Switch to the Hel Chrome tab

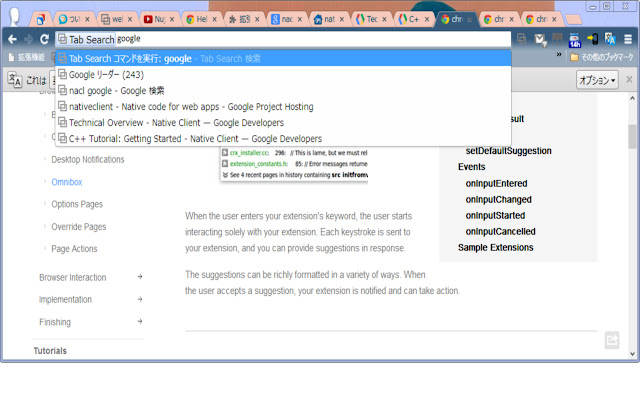(x=201, y=19)
